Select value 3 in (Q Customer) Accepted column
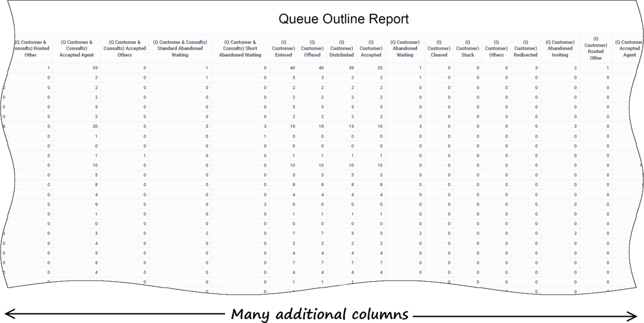Screen dimensions: 644x323 (x=380, y=233)
